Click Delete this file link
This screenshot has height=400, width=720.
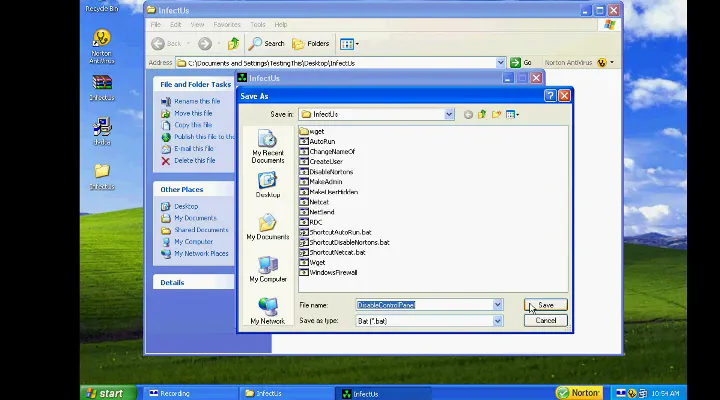(195, 160)
